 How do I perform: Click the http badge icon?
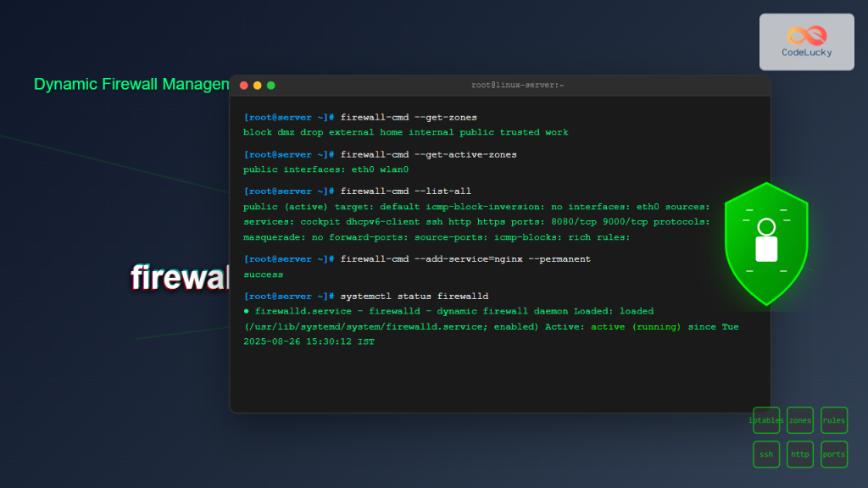coord(800,454)
